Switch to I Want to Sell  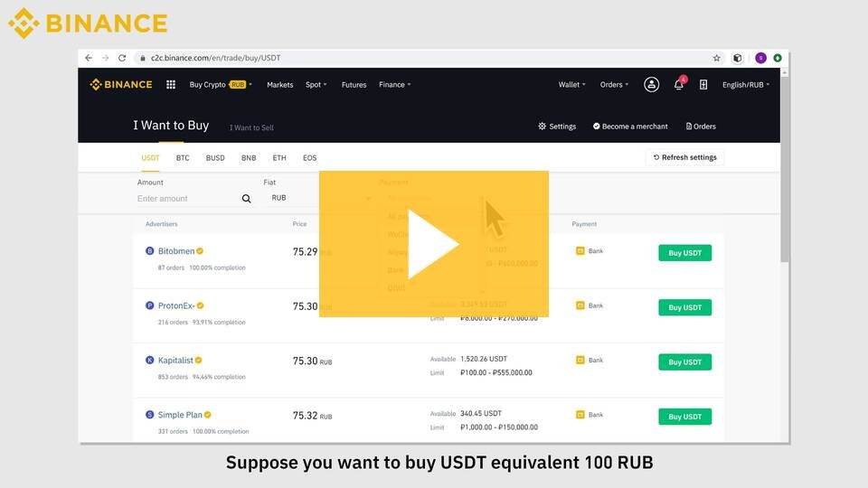(251, 127)
